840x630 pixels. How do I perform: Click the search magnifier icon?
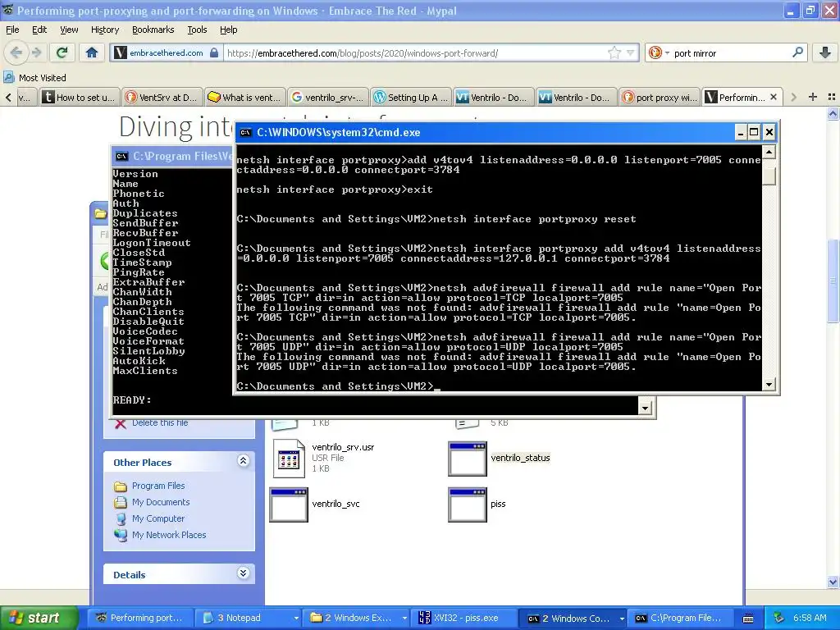[x=797, y=52]
